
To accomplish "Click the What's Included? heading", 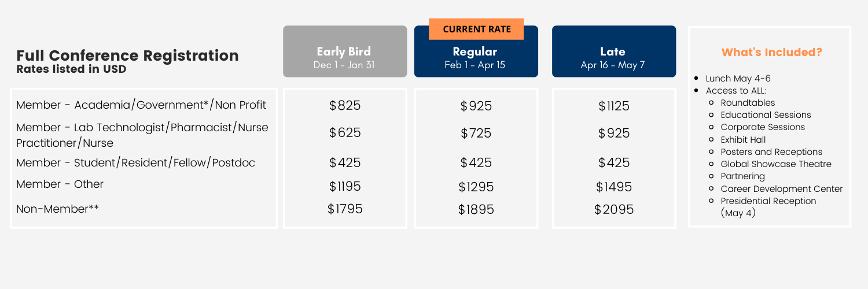I will 771,53.
